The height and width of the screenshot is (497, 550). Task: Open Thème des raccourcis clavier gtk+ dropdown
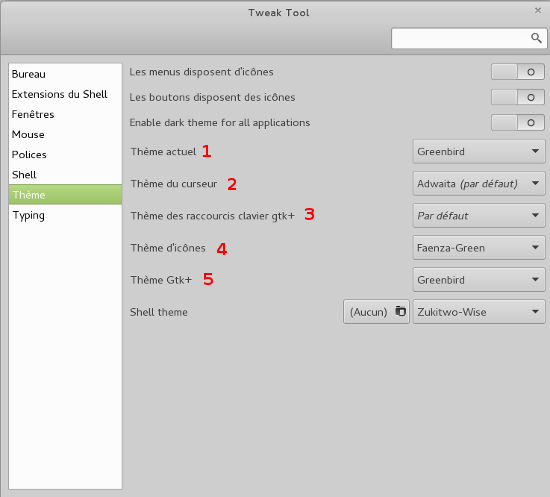pos(479,216)
